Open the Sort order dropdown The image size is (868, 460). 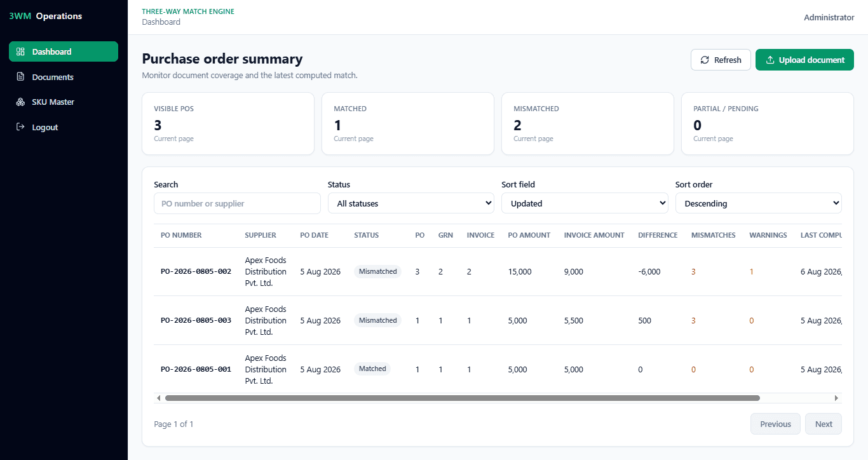pos(758,203)
